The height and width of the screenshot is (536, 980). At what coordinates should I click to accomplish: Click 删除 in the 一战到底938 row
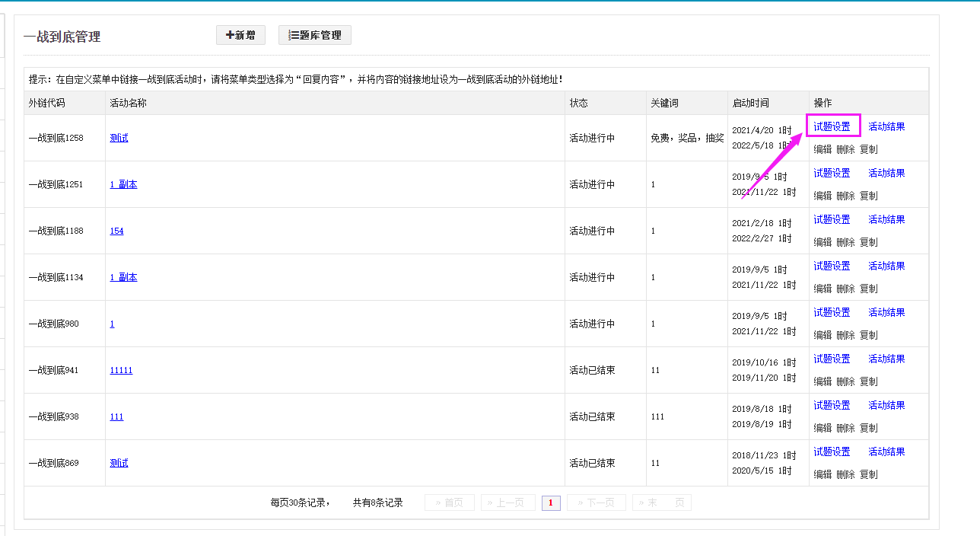(x=845, y=428)
